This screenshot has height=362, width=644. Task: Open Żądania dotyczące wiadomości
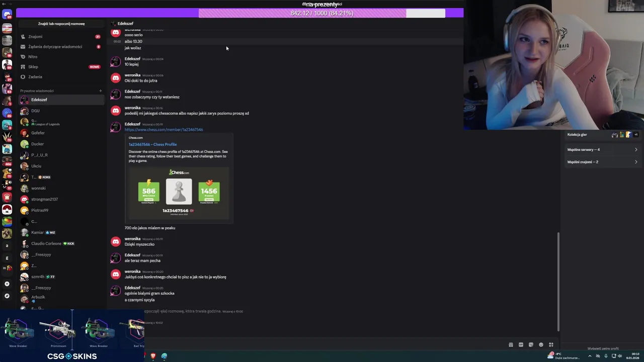click(x=61, y=47)
